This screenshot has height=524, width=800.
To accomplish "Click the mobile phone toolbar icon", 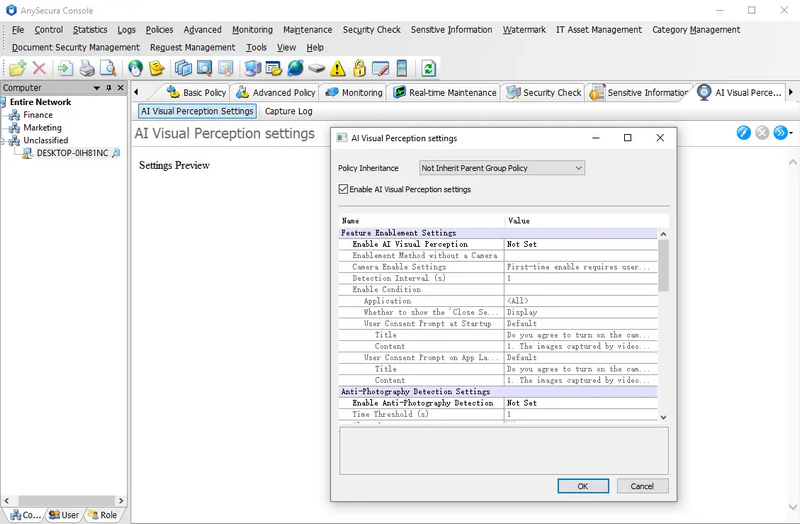I will (x=402, y=68).
